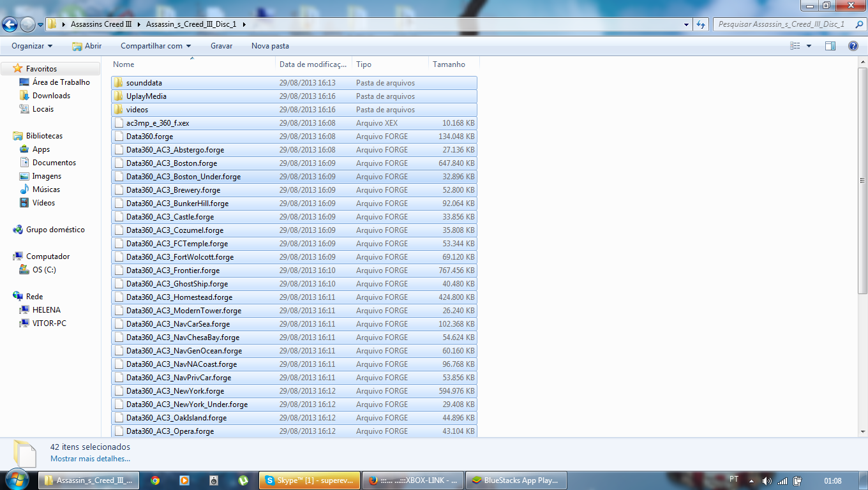
Task: Open the Músicas library
Action: coord(47,189)
